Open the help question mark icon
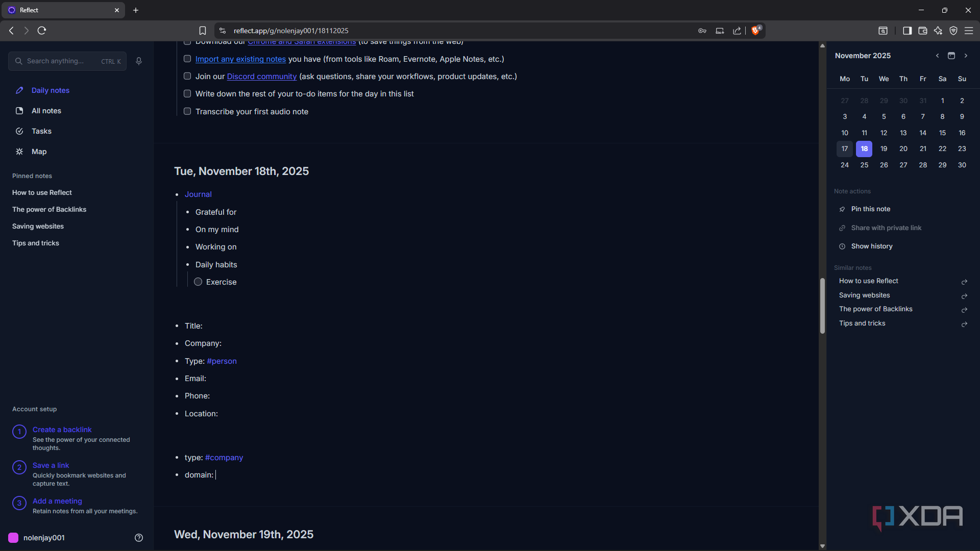Viewport: 980px width, 551px height. pyautogui.click(x=139, y=538)
